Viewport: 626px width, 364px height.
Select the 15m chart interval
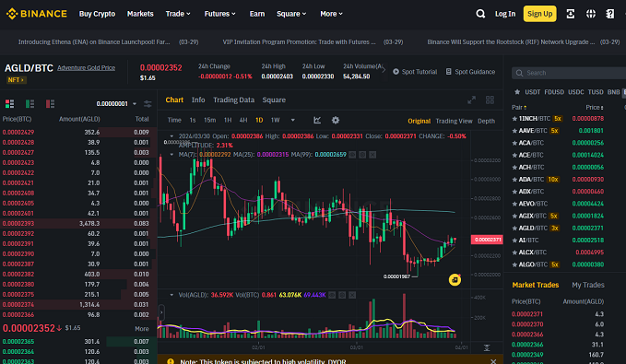[x=210, y=120]
